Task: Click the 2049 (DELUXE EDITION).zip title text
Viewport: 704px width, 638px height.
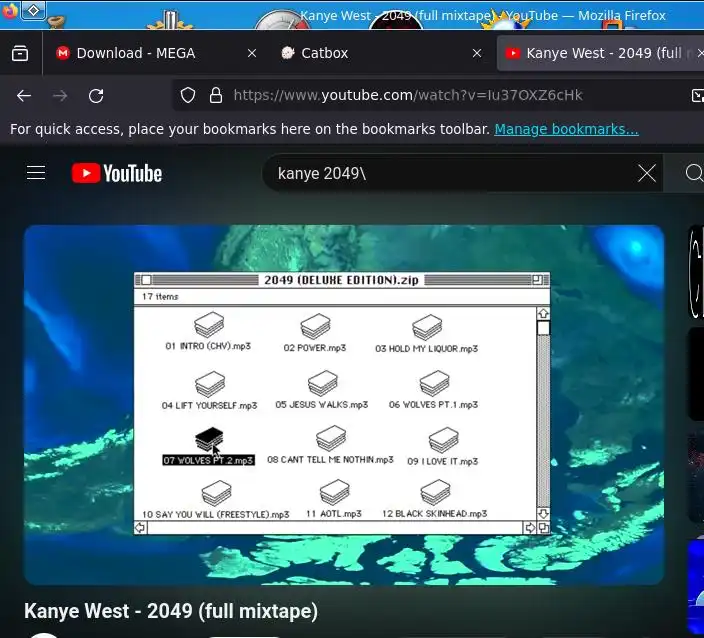Action: [x=341, y=280]
